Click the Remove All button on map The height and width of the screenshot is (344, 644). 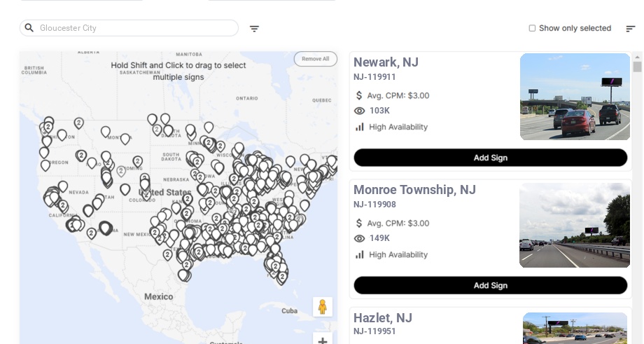pos(315,59)
